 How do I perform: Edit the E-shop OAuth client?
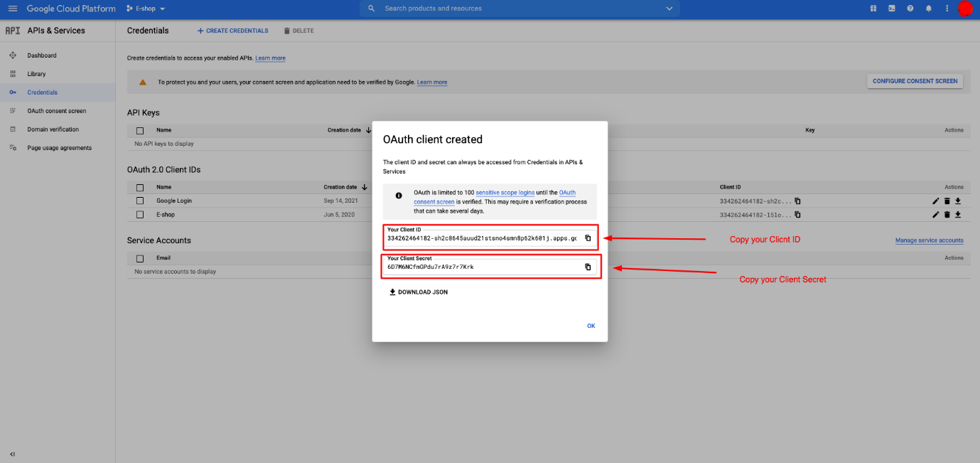click(936, 214)
